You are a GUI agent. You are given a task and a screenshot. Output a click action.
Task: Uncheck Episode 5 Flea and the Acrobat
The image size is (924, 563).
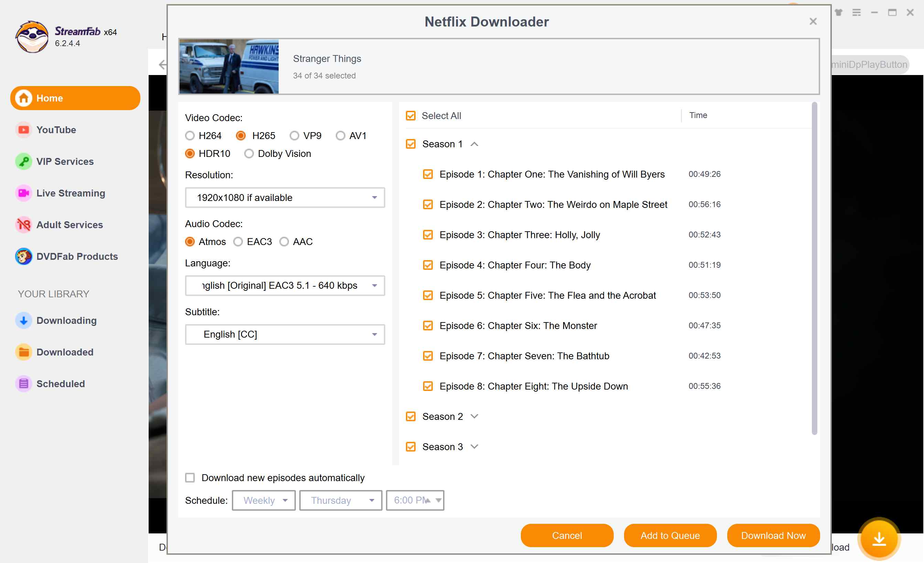(x=428, y=295)
